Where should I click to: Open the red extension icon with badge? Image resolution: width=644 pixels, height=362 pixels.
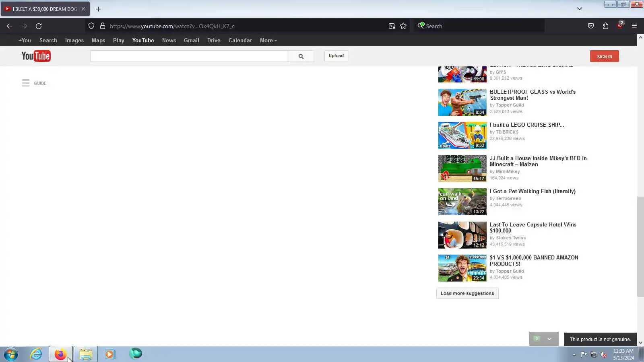point(620,25)
